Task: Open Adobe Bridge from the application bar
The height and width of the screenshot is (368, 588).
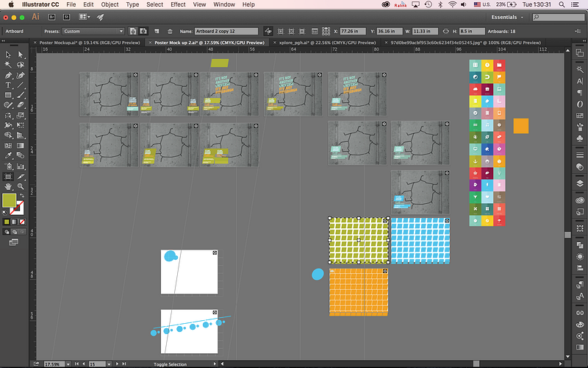Action: (x=50, y=15)
